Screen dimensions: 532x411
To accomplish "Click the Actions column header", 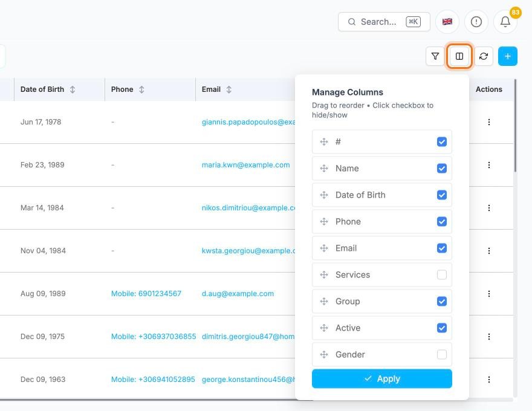I will coord(488,89).
